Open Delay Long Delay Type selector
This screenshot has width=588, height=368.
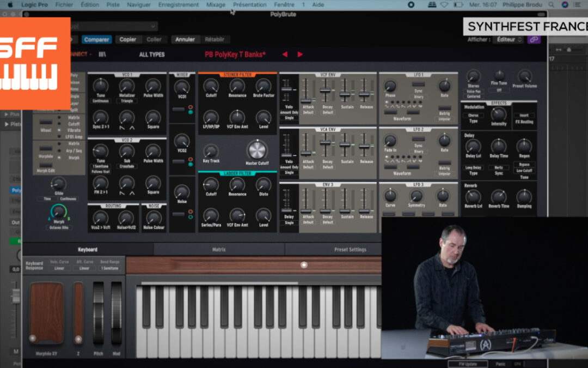473,167
